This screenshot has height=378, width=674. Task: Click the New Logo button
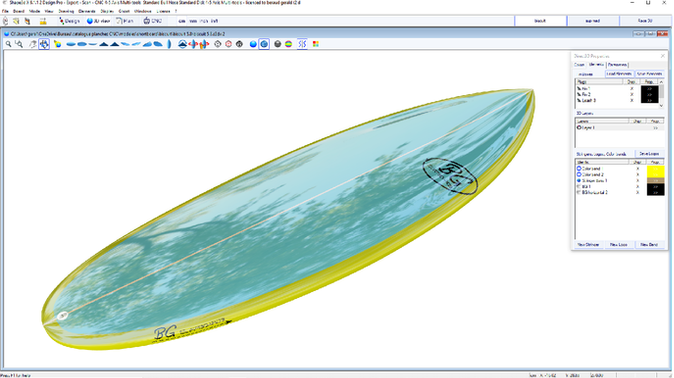point(619,244)
